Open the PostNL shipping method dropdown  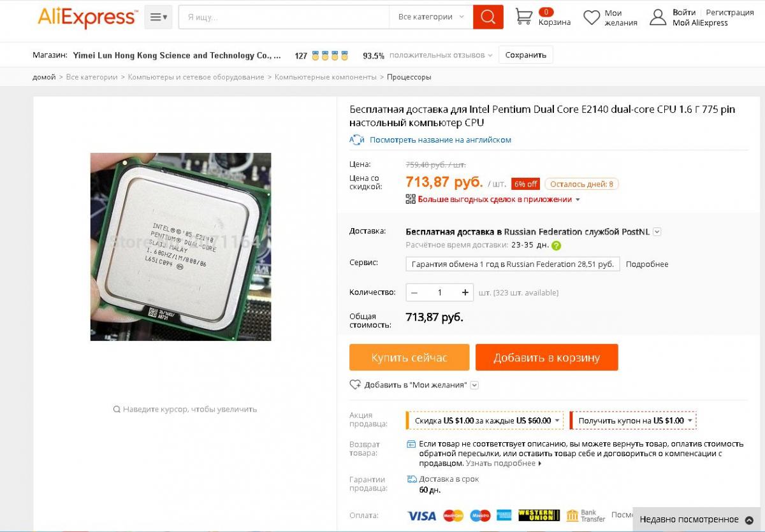click(657, 232)
